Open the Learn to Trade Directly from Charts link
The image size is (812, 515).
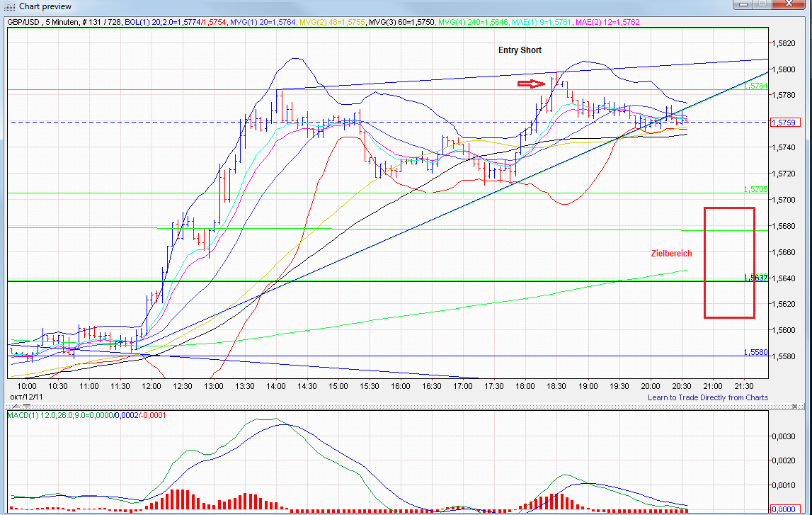pyautogui.click(x=708, y=397)
